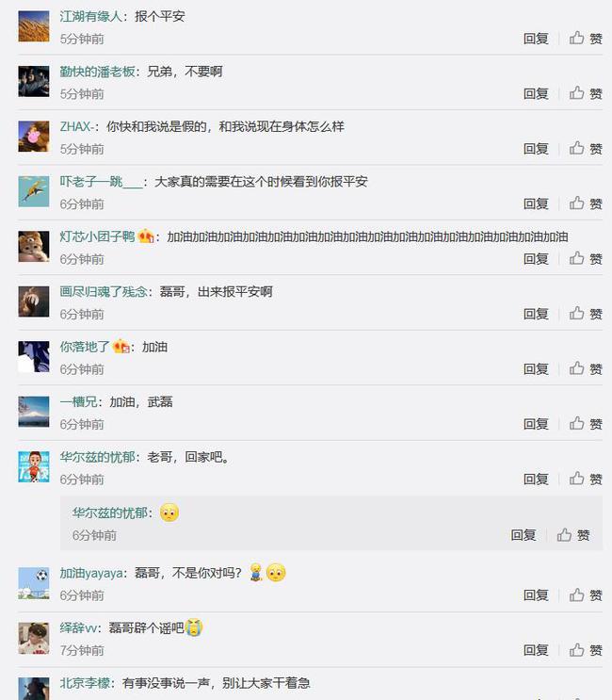This screenshot has width=612, height=700.
Task: Like the comment by 江湖有缘人
Action: point(586,39)
